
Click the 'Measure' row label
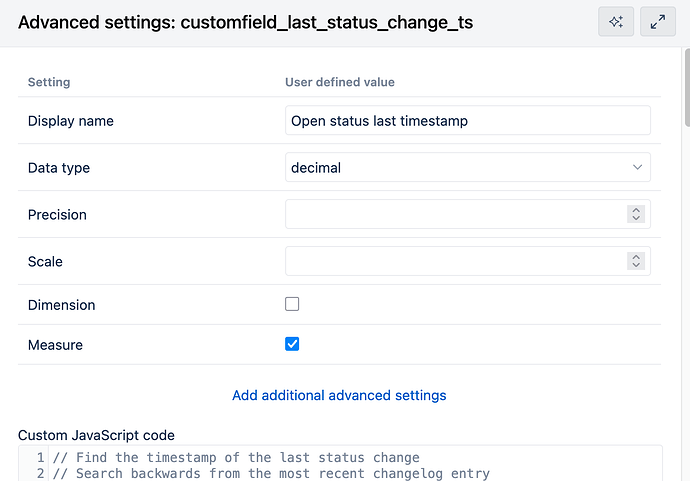point(55,345)
